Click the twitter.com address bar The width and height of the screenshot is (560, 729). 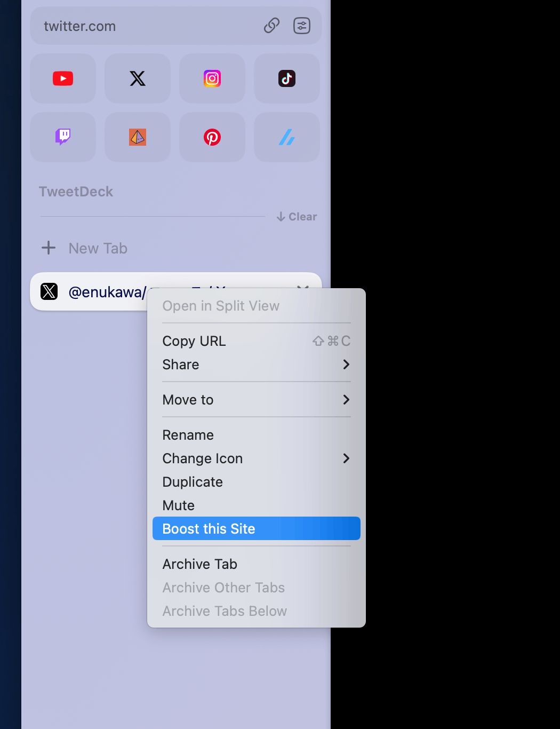(176, 26)
